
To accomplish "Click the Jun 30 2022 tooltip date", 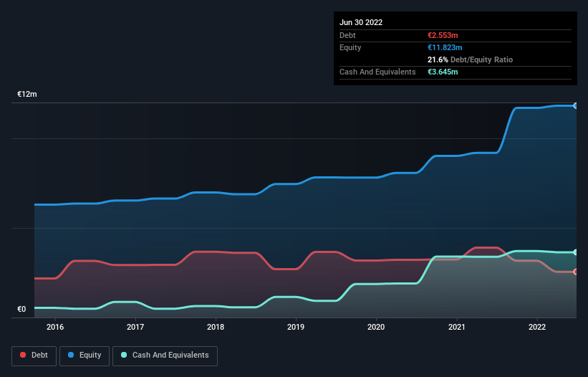I will tap(361, 22).
